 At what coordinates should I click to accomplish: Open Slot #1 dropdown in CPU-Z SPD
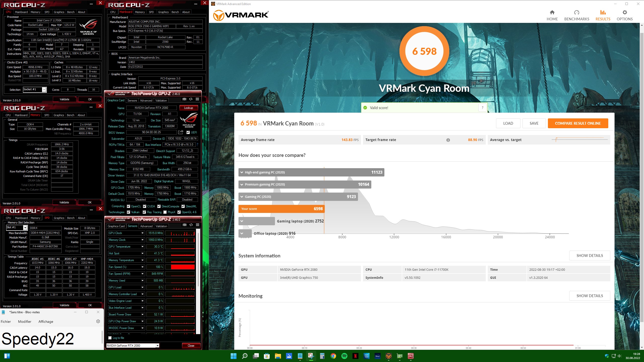click(25, 228)
